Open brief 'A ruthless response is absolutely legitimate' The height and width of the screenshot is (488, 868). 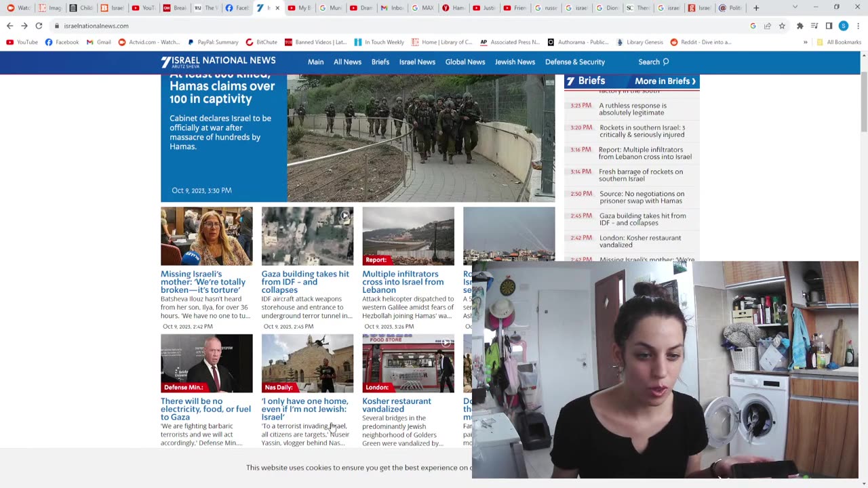pos(633,109)
